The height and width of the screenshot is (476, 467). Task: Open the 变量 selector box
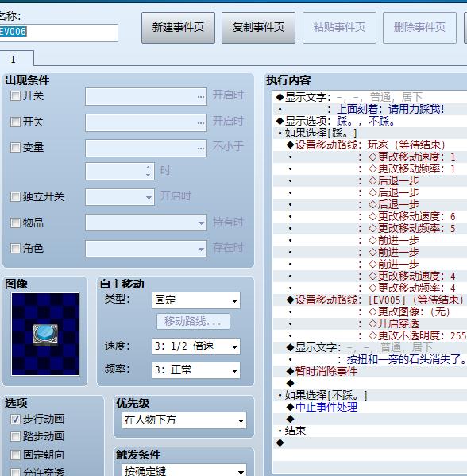pos(146,148)
